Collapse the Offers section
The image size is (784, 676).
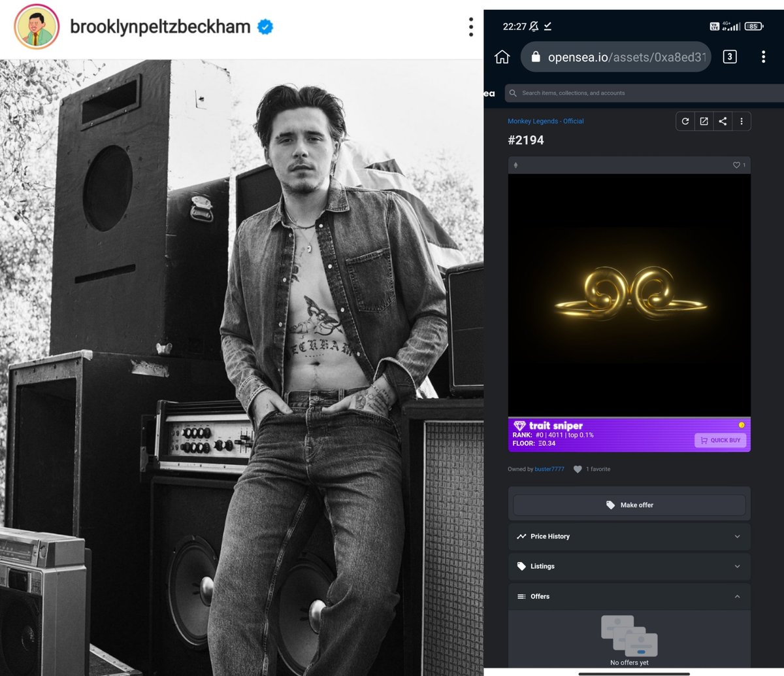click(x=629, y=596)
